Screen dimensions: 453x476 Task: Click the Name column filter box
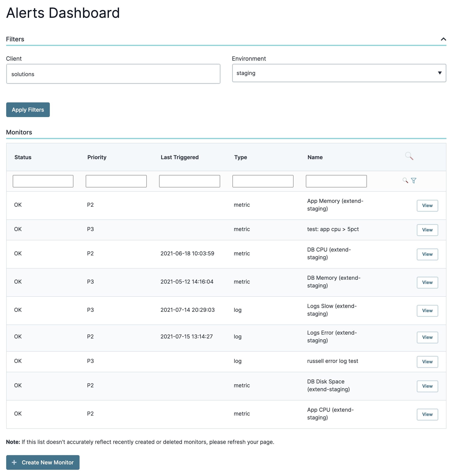coord(336,181)
